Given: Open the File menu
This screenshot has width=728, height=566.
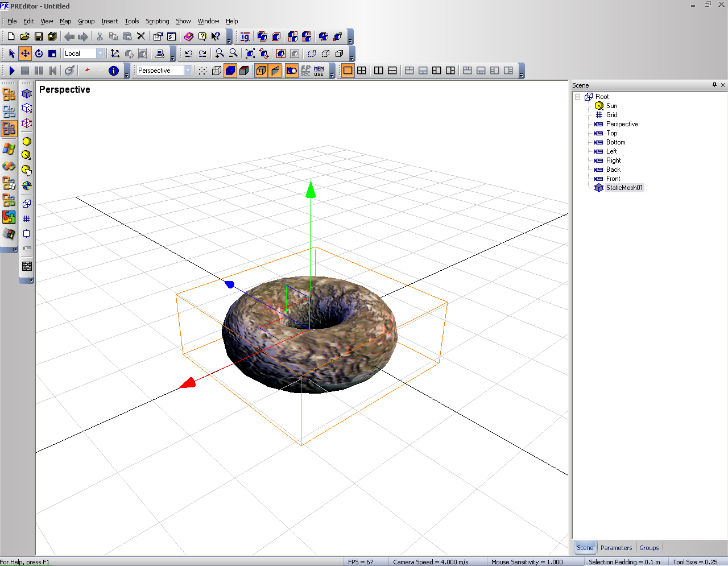Looking at the screenshot, I should (12, 21).
